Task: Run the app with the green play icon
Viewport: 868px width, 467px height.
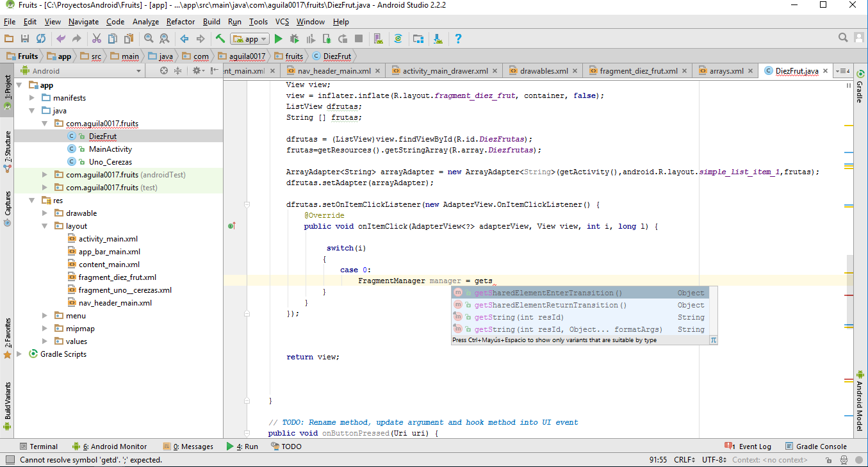Action: (279, 38)
